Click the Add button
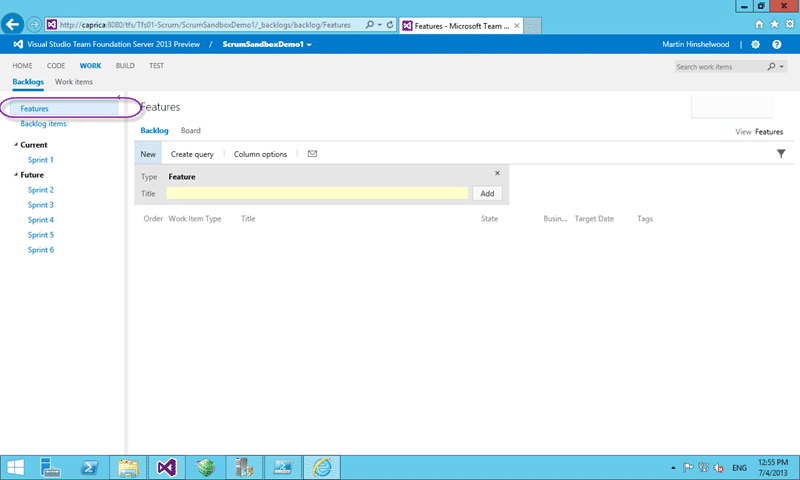This screenshot has height=480, width=800. click(x=487, y=193)
